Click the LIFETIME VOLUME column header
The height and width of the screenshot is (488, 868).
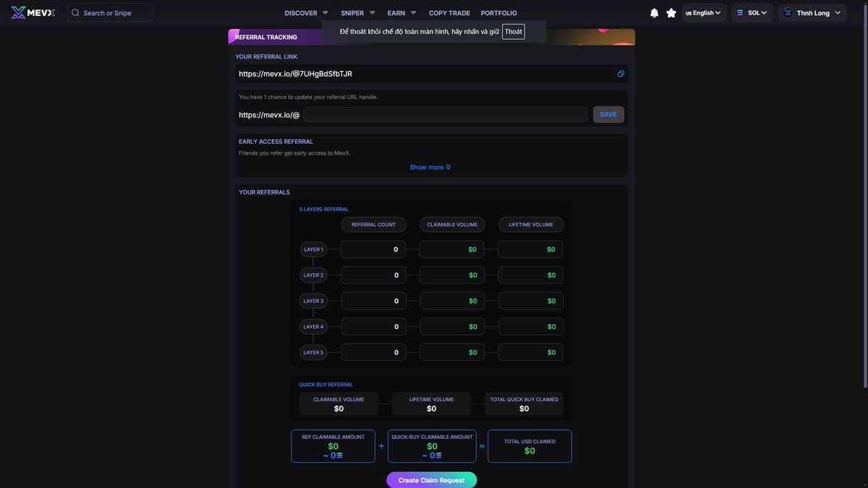[x=531, y=225]
